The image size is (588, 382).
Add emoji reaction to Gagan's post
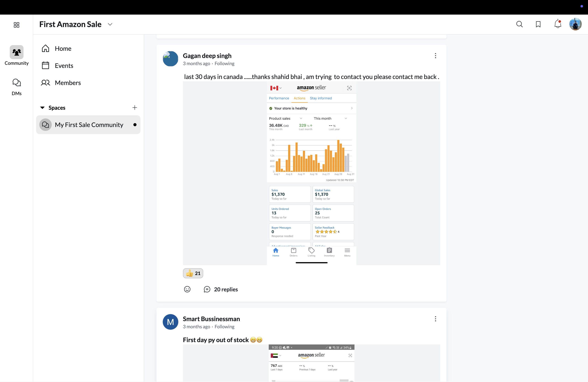(187, 289)
